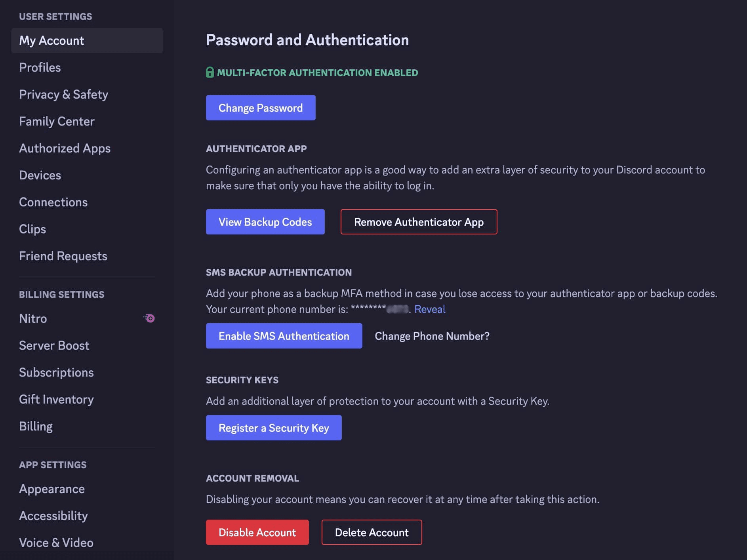Click the Nitro badge icon in sidebar

pos(149,318)
